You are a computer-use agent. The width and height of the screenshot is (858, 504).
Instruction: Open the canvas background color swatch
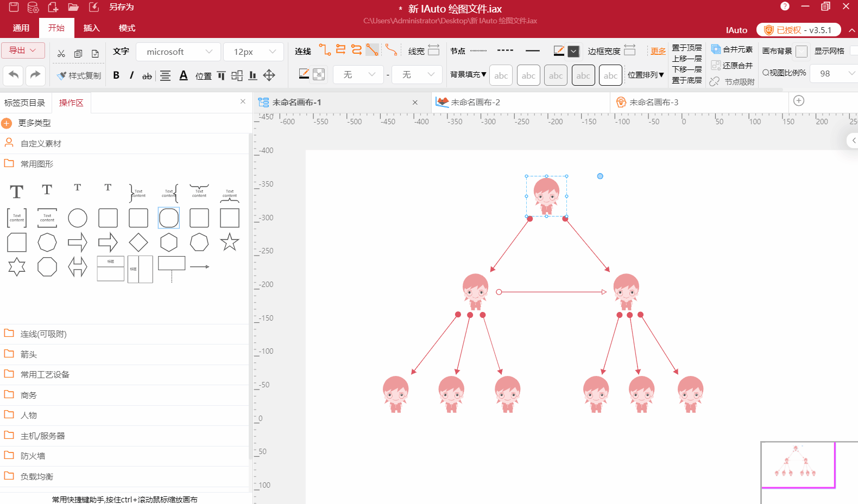point(802,52)
